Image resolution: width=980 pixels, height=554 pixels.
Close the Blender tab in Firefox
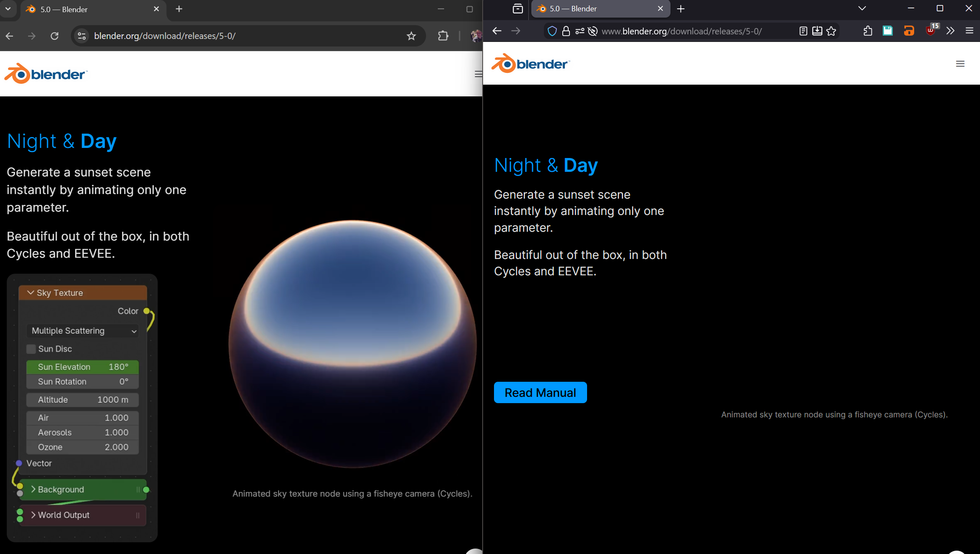point(660,8)
